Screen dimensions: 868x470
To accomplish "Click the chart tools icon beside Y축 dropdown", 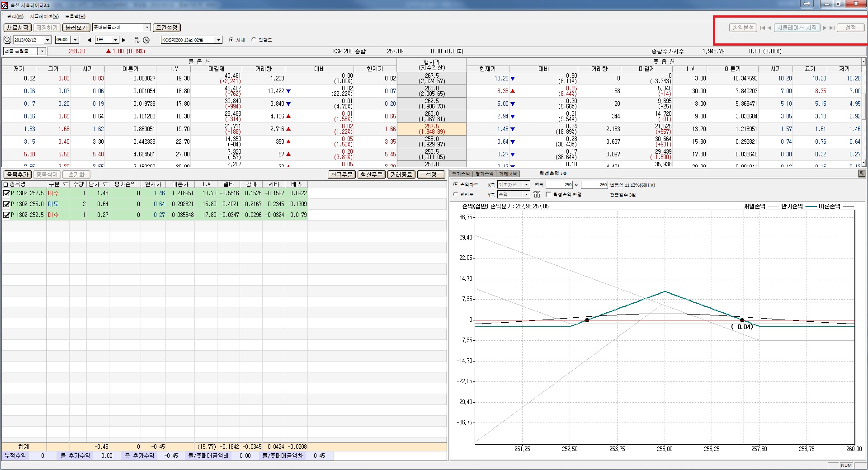I will point(537,194).
